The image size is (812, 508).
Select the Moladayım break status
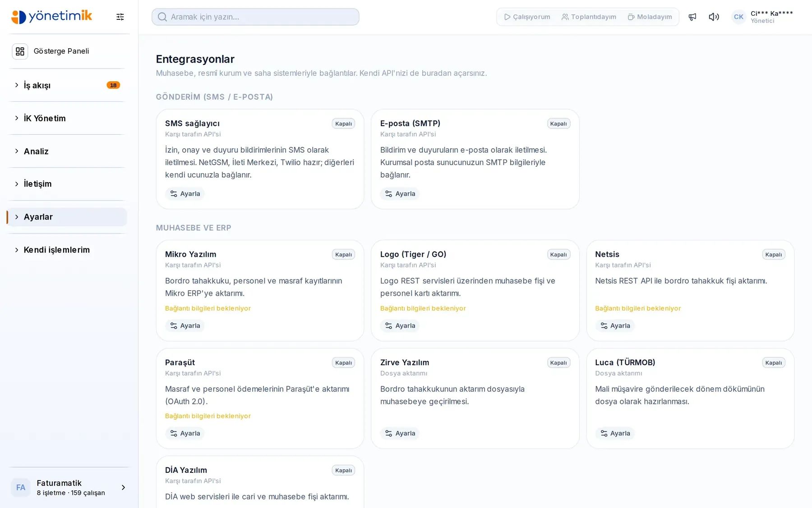tap(650, 17)
